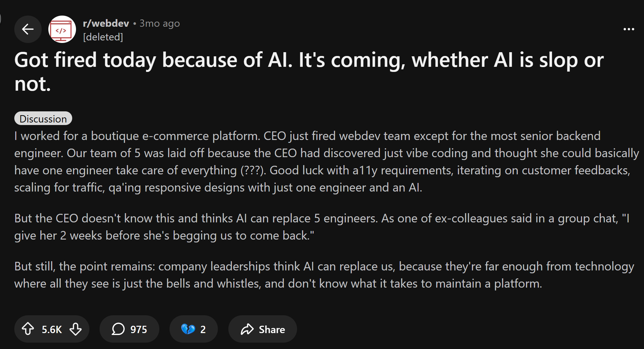This screenshot has height=349, width=644.
Task: Upvote the post
Action: [x=28, y=329]
